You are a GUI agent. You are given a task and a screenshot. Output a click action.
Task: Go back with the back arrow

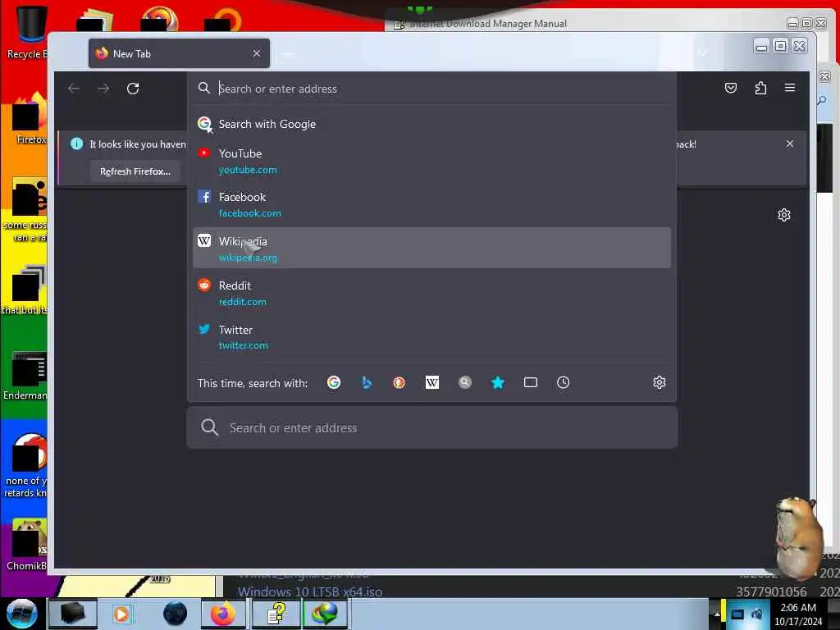click(74, 89)
